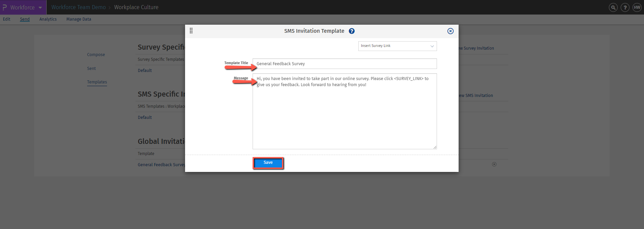Click the dialog drag handle dots icon

(x=191, y=31)
